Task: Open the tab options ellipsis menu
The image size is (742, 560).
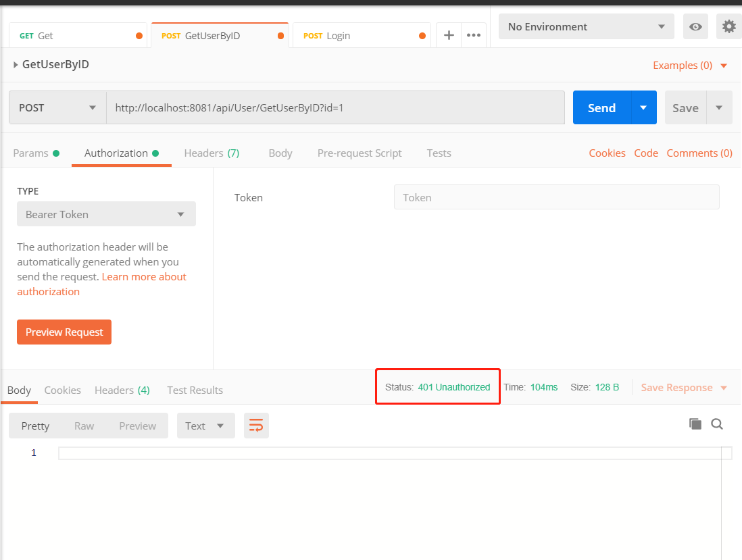Action: coord(474,36)
